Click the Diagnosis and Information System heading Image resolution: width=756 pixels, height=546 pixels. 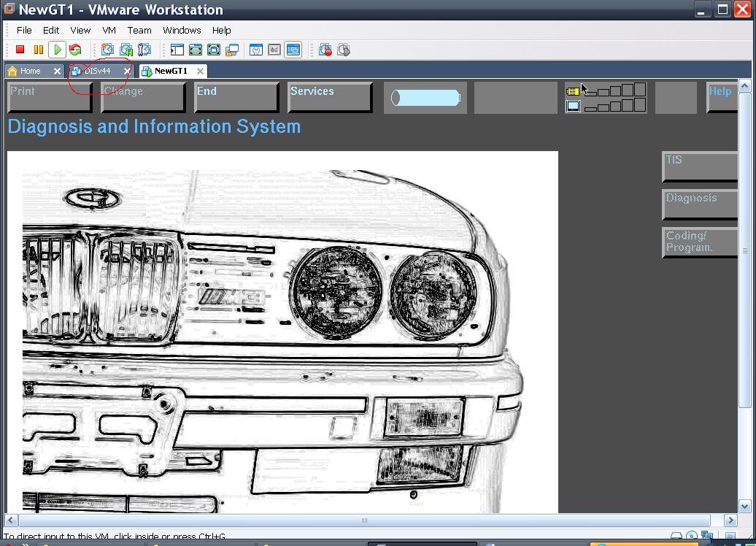pyautogui.click(x=154, y=127)
